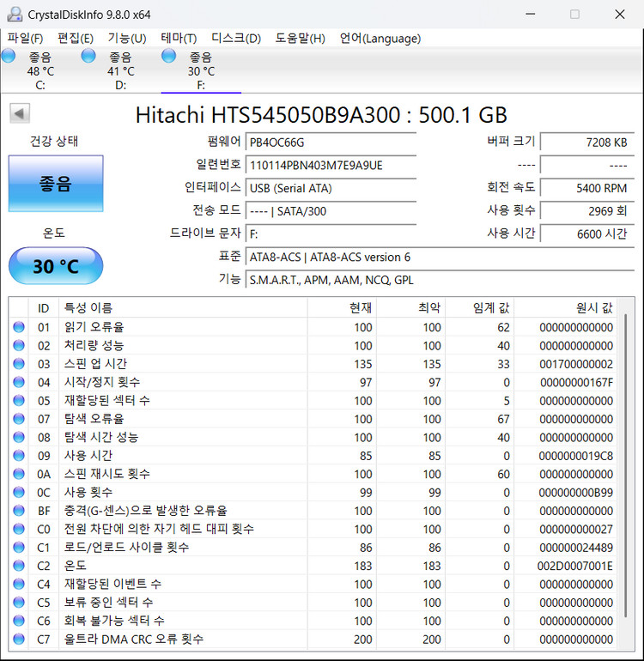Image resolution: width=644 pixels, height=661 pixels.
Task: Open the 언어(Language) menu
Action: [380, 39]
